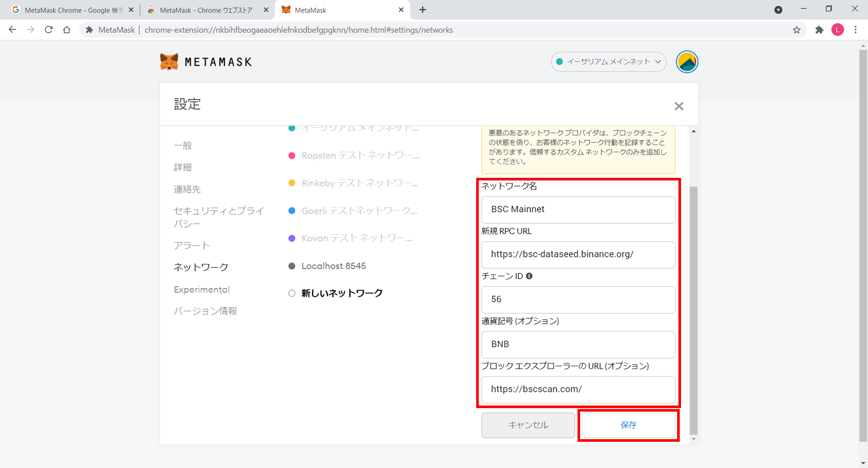The width and height of the screenshot is (868, 468).
Task: Select the Kovan purple network dot
Action: (292, 238)
